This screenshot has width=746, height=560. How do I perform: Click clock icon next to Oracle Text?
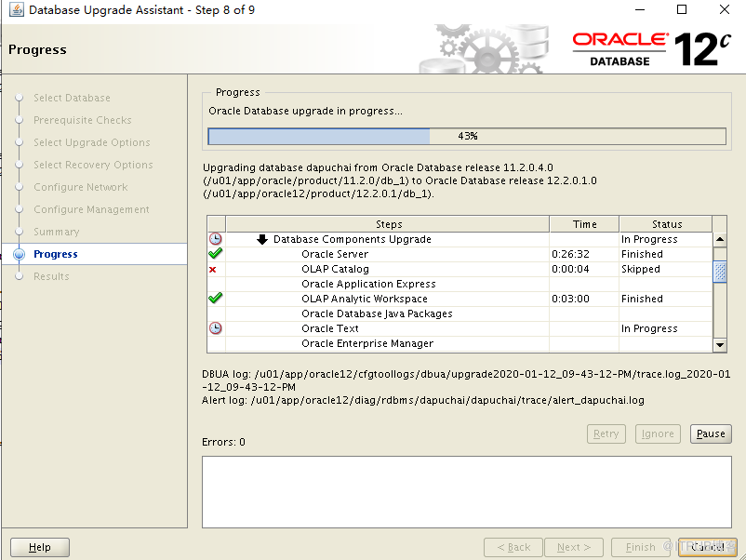point(216,328)
